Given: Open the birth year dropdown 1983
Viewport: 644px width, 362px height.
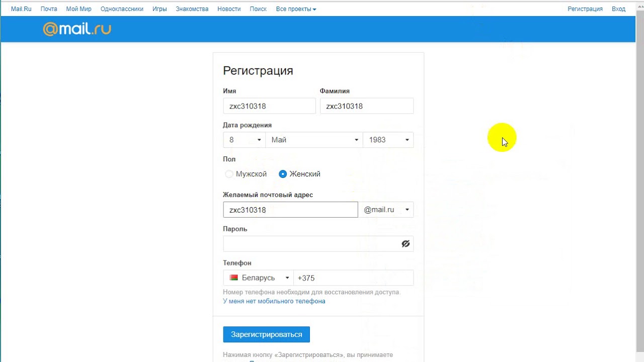Looking at the screenshot, I should coord(388,140).
